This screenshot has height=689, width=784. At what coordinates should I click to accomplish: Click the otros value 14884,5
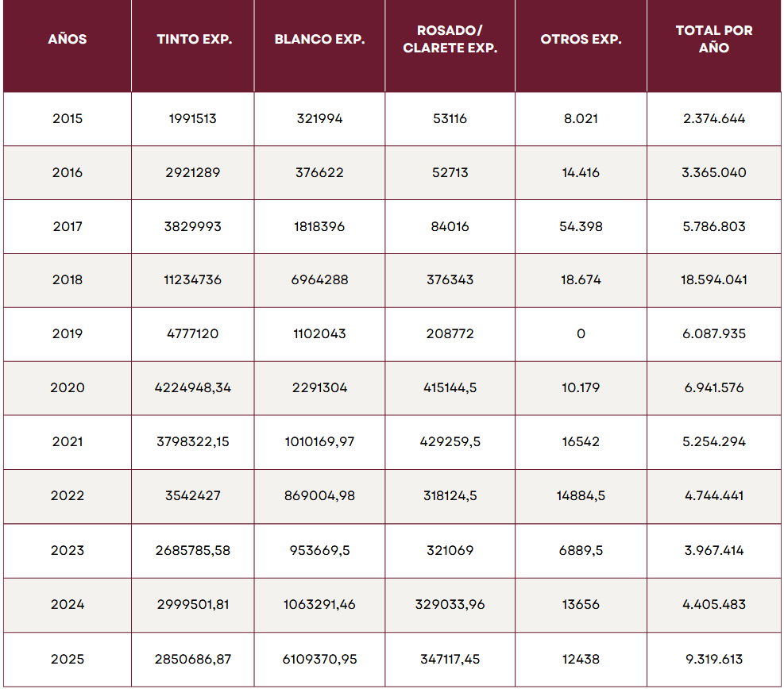pyautogui.click(x=581, y=496)
